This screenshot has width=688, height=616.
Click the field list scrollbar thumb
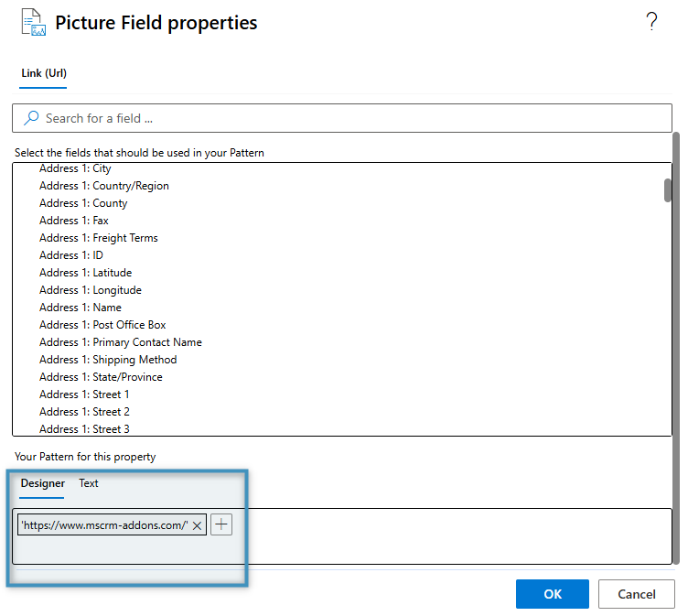click(x=668, y=189)
